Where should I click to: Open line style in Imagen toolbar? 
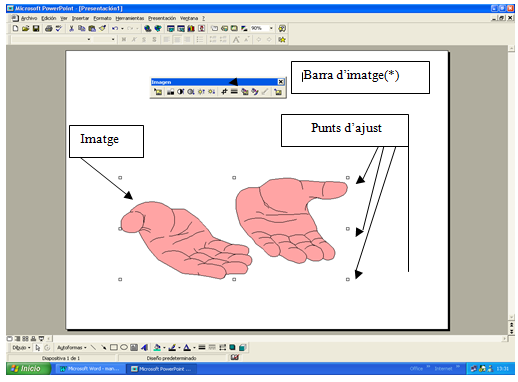pos(234,92)
